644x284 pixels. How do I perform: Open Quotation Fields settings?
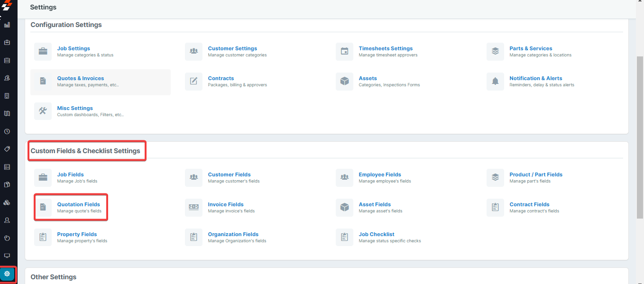click(x=78, y=204)
